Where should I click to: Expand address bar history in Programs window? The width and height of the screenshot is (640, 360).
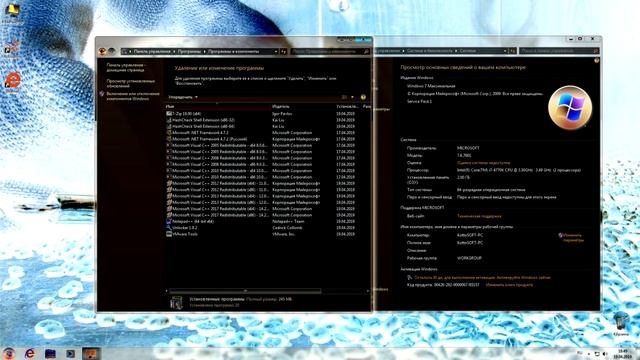point(276,52)
